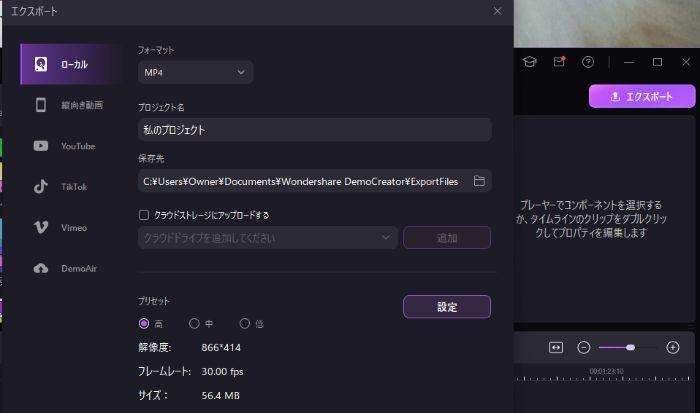700x413 pixels.
Task: Click the purple エクスポート button in main window
Action: pos(642,96)
